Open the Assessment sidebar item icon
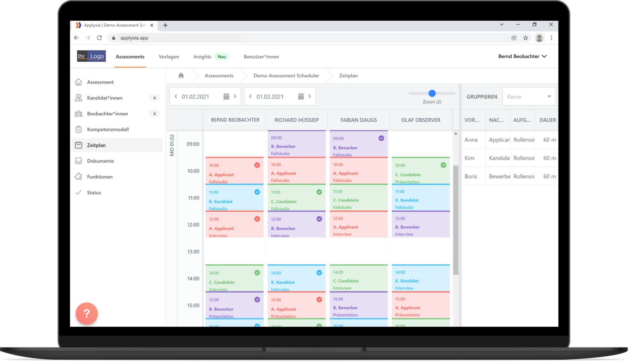This screenshot has height=362, width=644. pyautogui.click(x=78, y=82)
